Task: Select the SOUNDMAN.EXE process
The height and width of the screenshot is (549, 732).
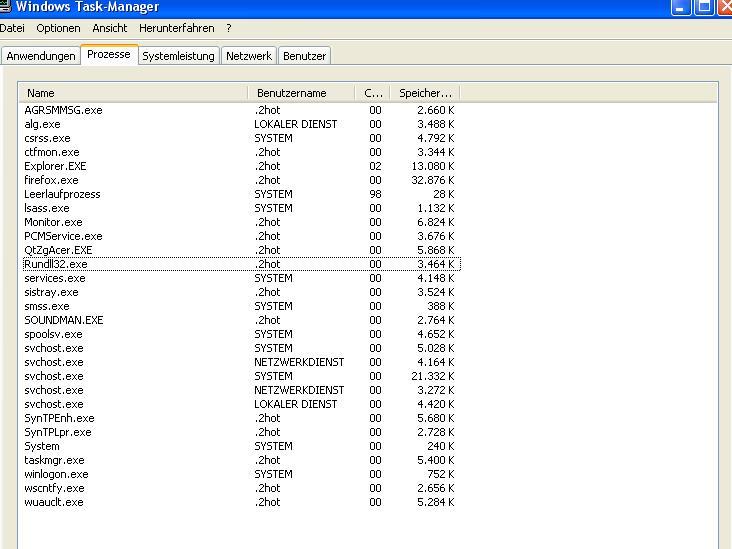Action: point(242,320)
